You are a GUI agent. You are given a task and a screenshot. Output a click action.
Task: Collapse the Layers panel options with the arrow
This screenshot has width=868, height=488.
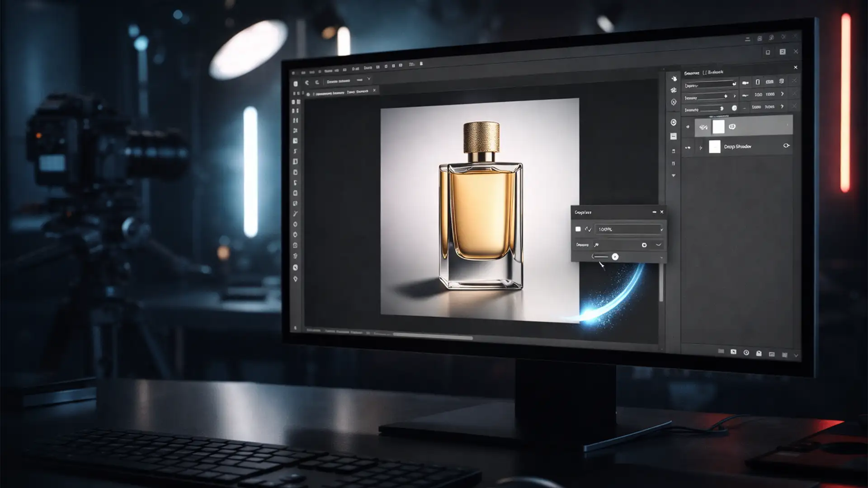coord(674,175)
